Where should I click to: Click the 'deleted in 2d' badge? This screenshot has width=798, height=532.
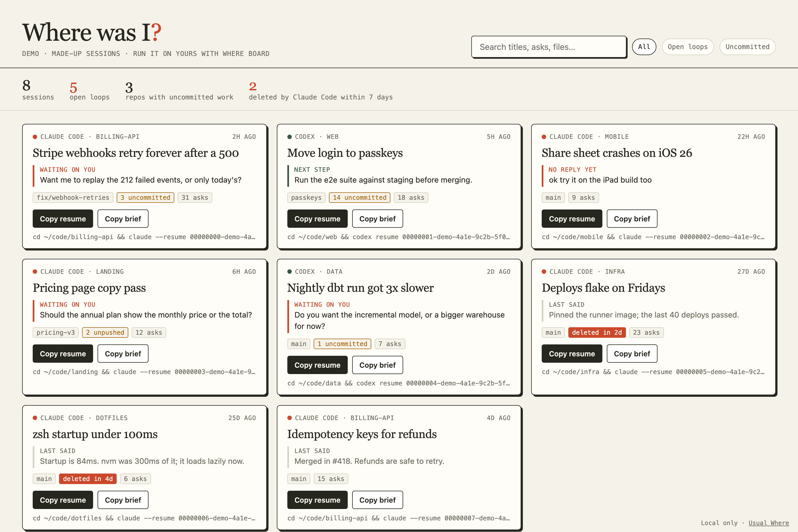coord(597,332)
